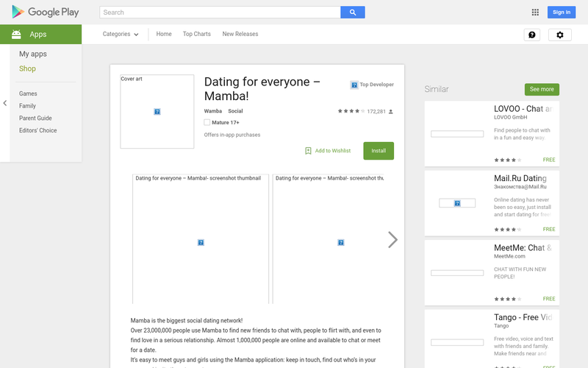Open the first screenshot thumbnail
The width and height of the screenshot is (588, 368).
[201, 238]
